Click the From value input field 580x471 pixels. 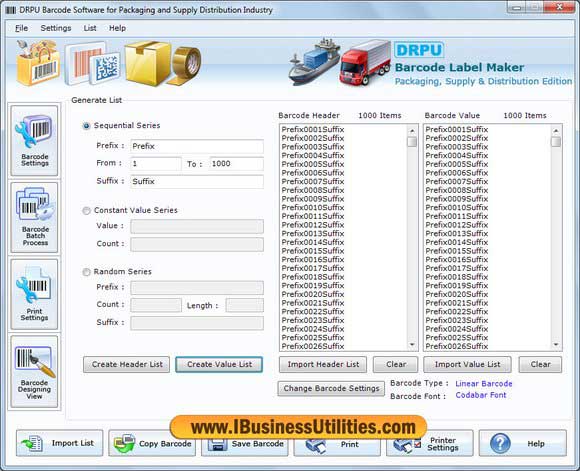156,164
